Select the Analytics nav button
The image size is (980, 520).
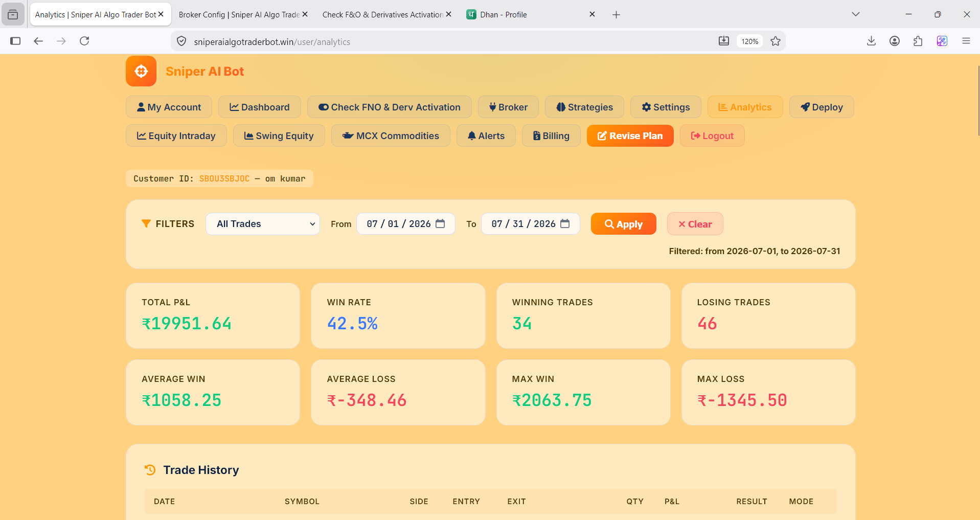[745, 107]
